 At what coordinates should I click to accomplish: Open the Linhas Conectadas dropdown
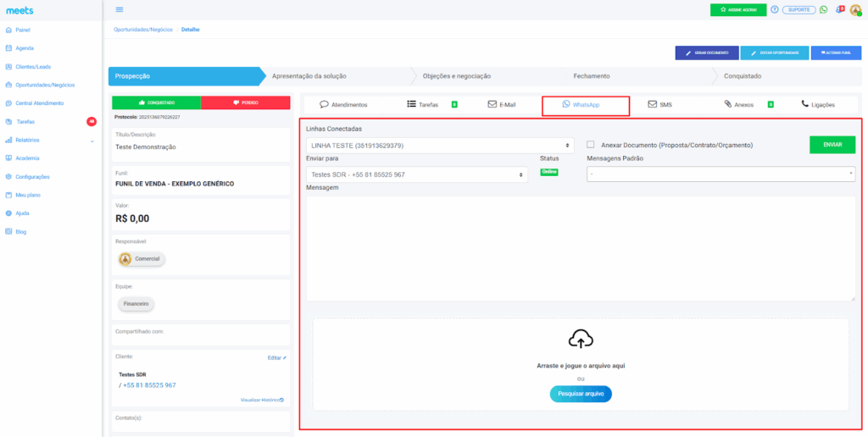pos(439,146)
